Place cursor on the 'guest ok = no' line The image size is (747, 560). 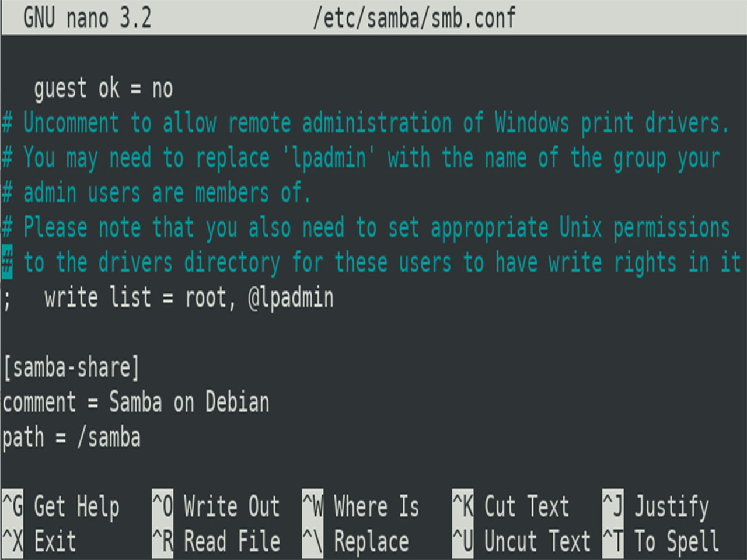[x=103, y=89]
